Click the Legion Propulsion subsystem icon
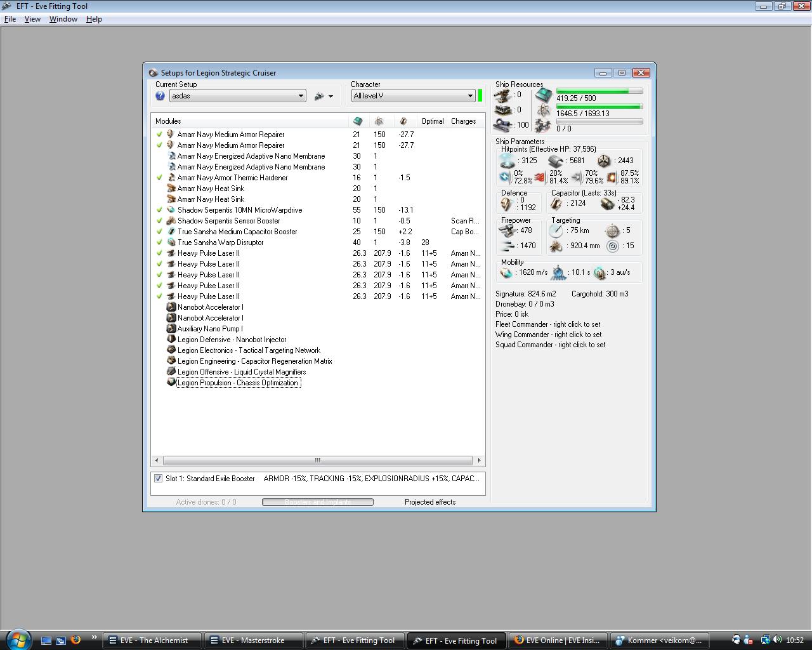Viewport: 812px width, 650px height. [x=171, y=383]
